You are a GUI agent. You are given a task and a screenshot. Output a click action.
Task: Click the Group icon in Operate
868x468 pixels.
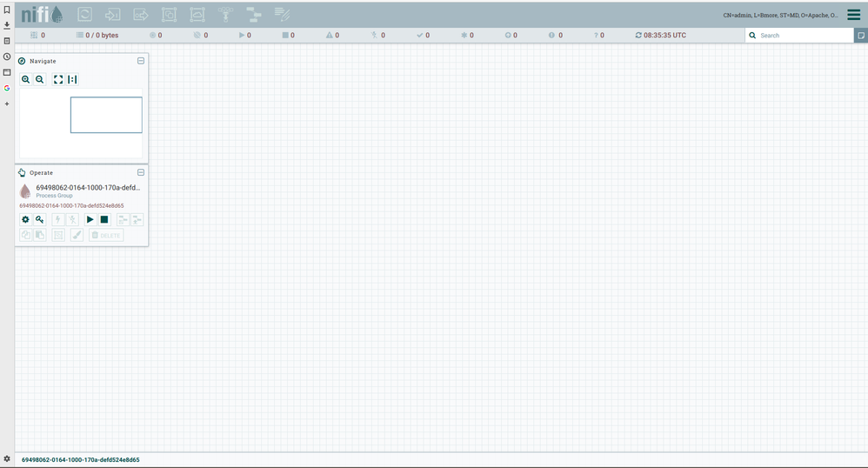(58, 235)
